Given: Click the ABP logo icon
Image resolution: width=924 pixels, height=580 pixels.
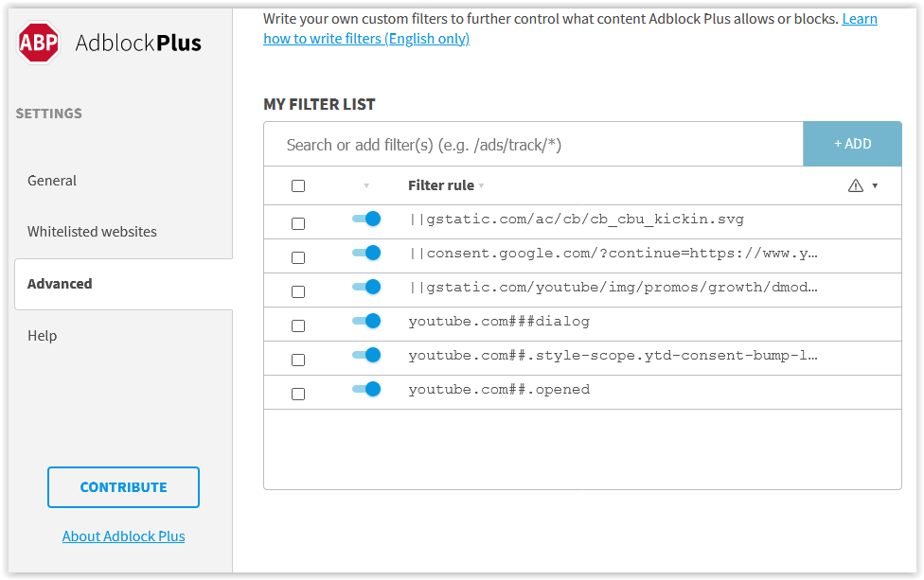Looking at the screenshot, I should click(x=38, y=43).
